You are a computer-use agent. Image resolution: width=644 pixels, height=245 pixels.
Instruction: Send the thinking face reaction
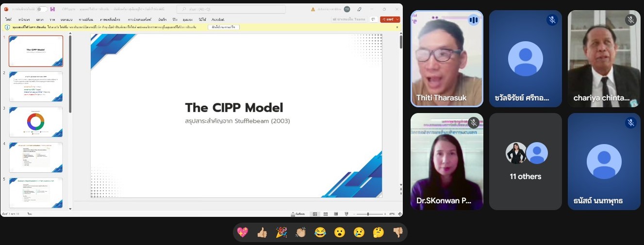(379, 232)
